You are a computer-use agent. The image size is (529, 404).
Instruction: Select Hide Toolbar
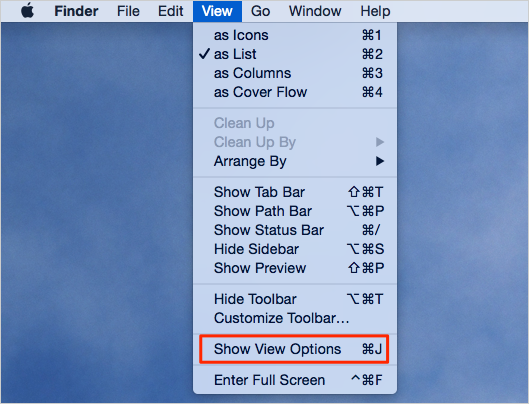coord(295,299)
